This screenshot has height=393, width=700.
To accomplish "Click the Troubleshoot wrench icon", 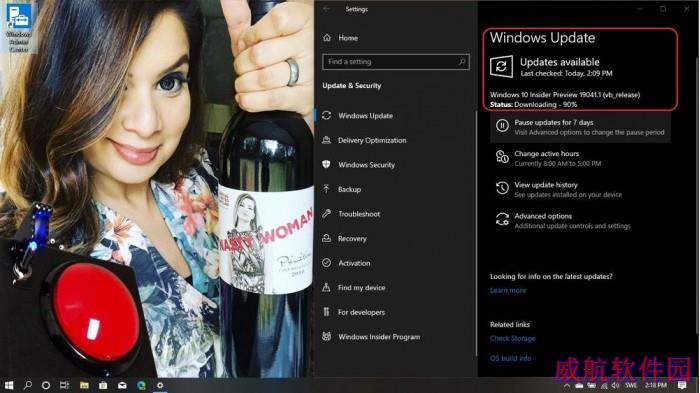I will (326, 213).
